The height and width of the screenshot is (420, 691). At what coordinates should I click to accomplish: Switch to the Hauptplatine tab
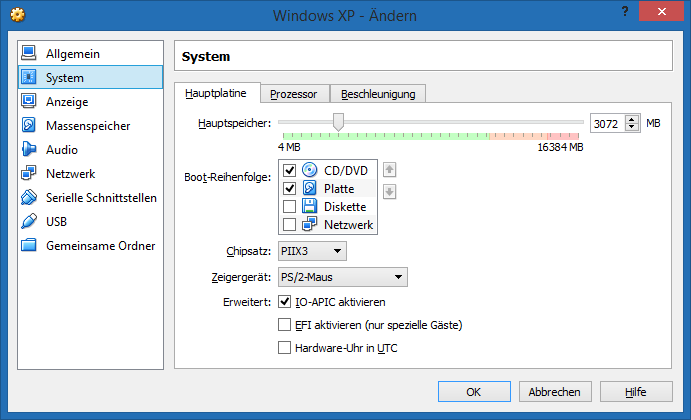coord(216,93)
